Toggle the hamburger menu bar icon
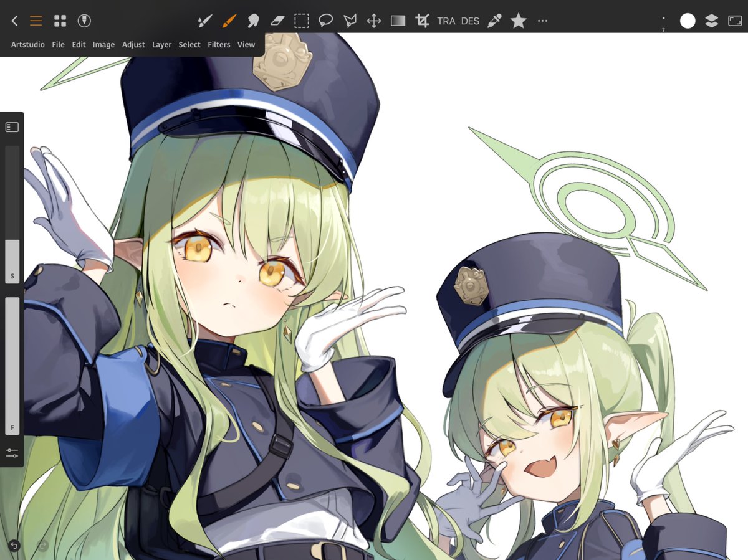The height and width of the screenshot is (560, 748). point(36,21)
